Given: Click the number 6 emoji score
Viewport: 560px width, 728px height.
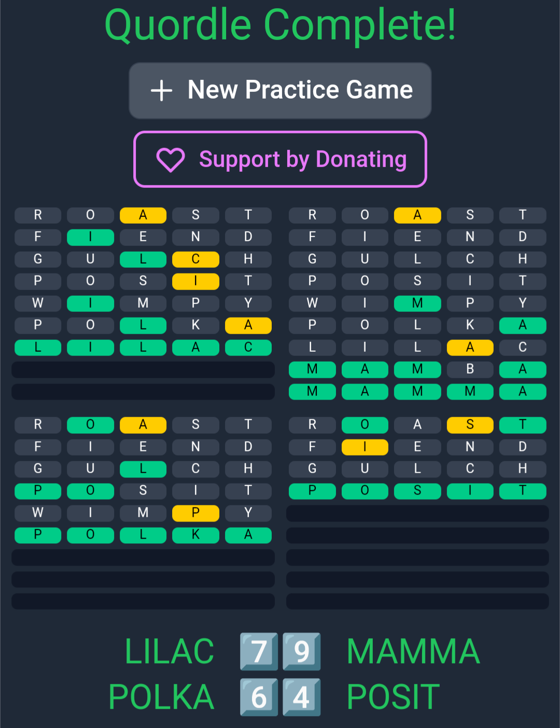Looking at the screenshot, I should (x=259, y=697).
